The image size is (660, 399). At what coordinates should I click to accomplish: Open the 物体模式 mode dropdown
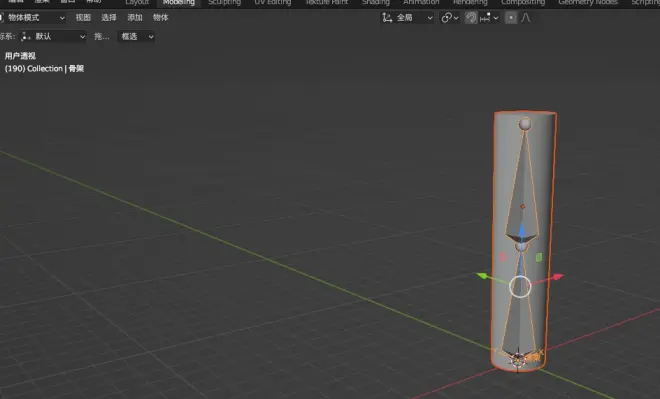point(33,18)
